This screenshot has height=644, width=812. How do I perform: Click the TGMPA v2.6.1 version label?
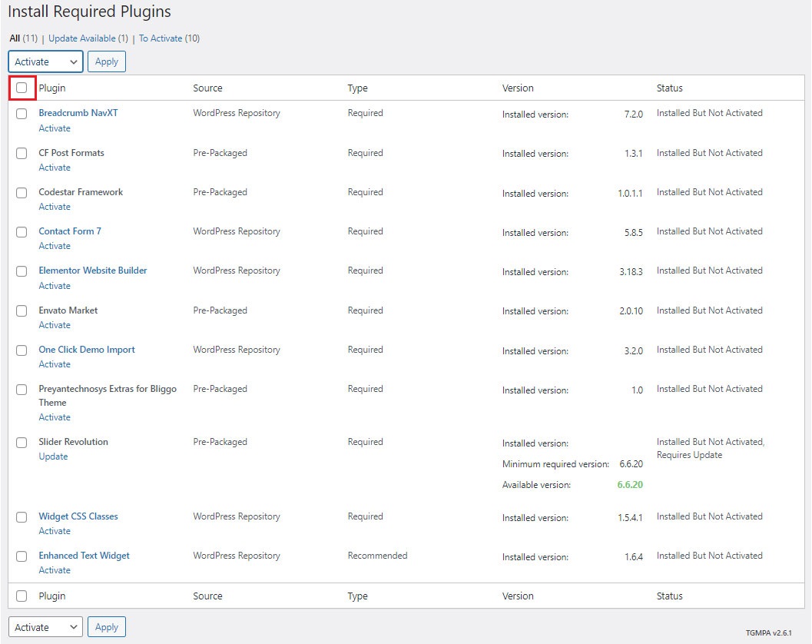click(768, 632)
